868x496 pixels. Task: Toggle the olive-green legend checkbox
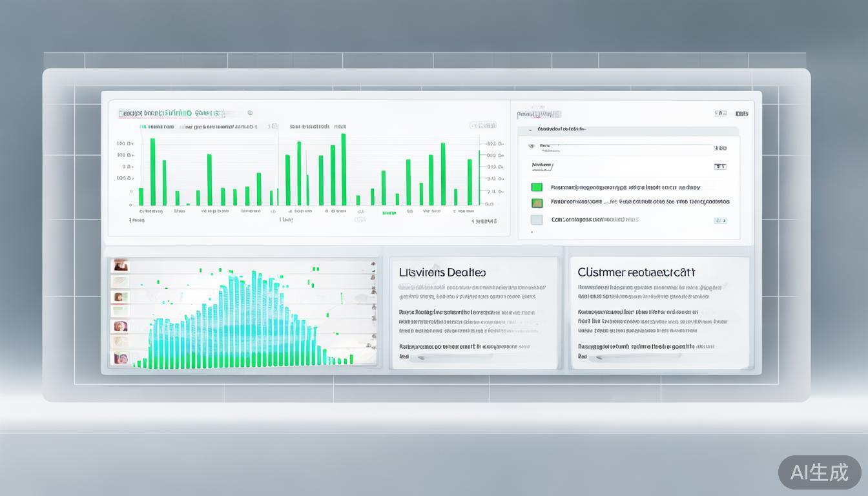(x=537, y=203)
